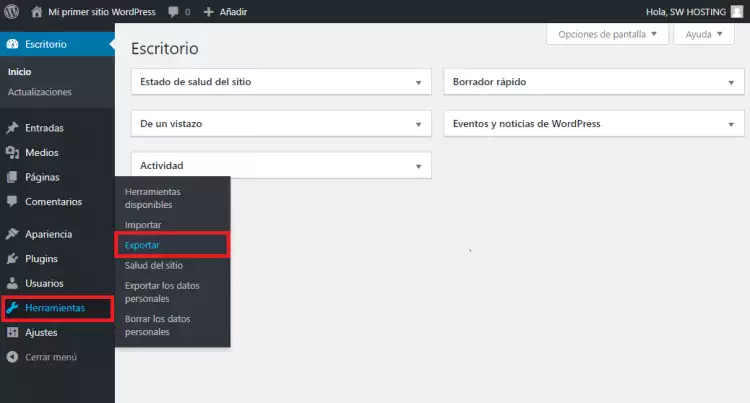The height and width of the screenshot is (403, 750).
Task: Click the user avatar in top bar
Action: tap(736, 12)
